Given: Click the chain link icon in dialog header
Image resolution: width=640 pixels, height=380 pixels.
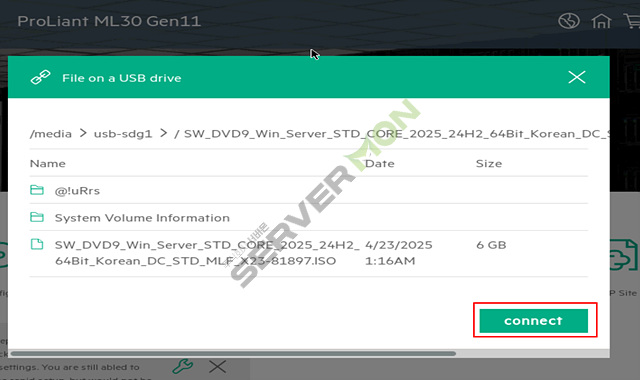Looking at the screenshot, I should (40, 77).
